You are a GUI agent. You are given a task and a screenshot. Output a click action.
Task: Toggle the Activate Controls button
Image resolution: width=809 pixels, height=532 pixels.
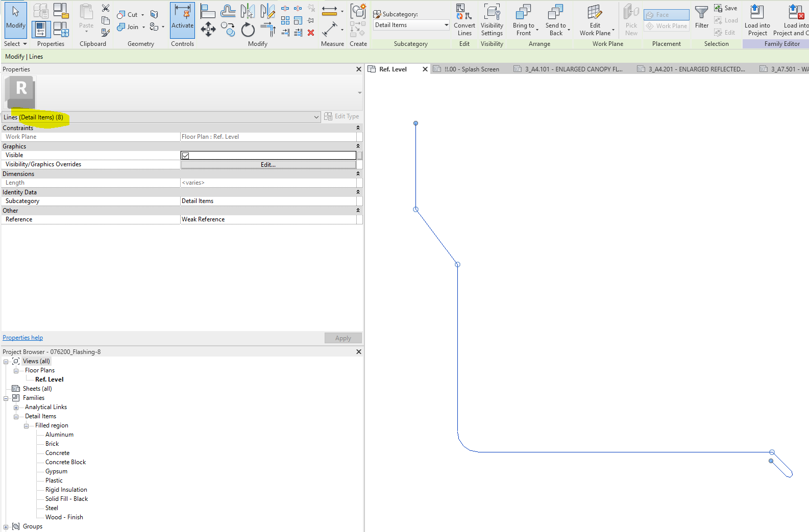[x=182, y=20]
